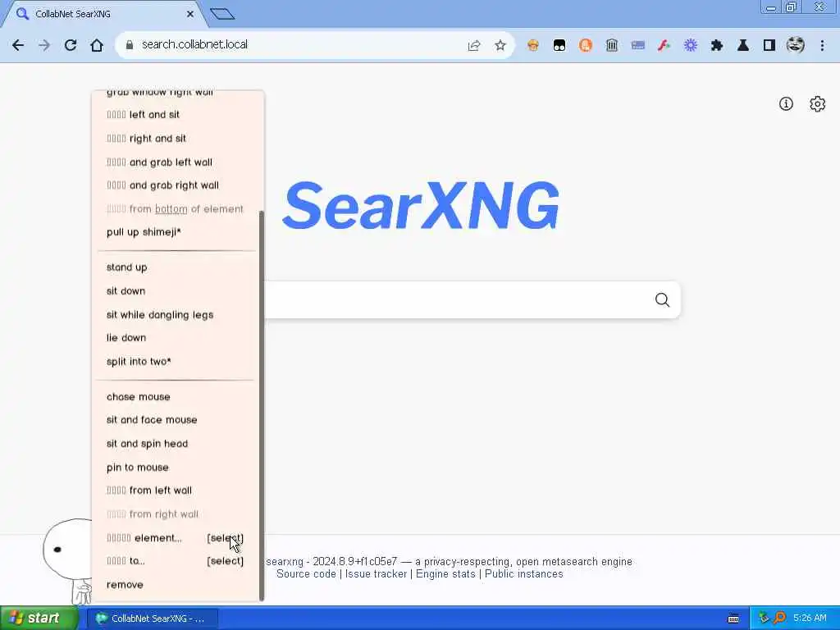Open the profile avatar menu

coord(796,45)
